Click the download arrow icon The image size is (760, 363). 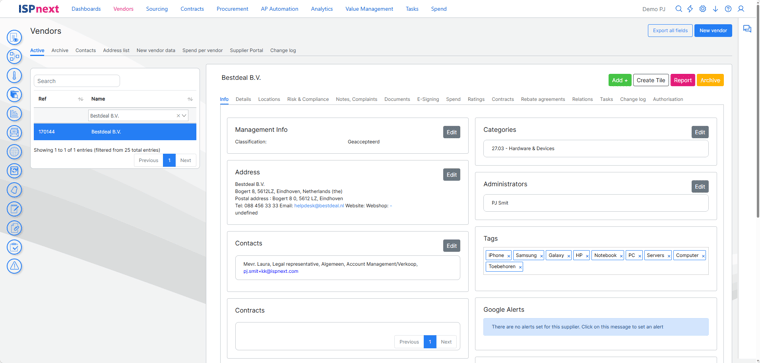[x=715, y=9]
